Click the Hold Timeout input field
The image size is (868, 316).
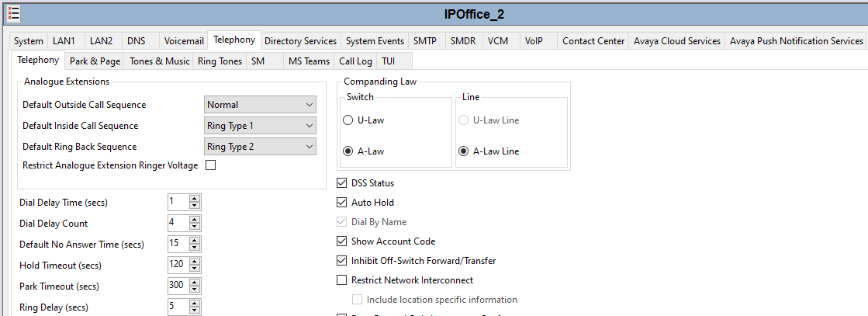[177, 265]
